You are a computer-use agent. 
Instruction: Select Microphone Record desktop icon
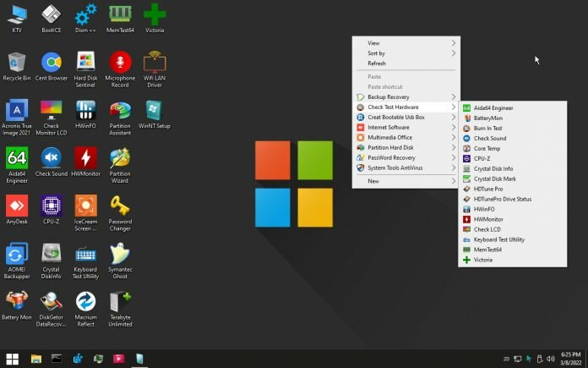(120, 69)
